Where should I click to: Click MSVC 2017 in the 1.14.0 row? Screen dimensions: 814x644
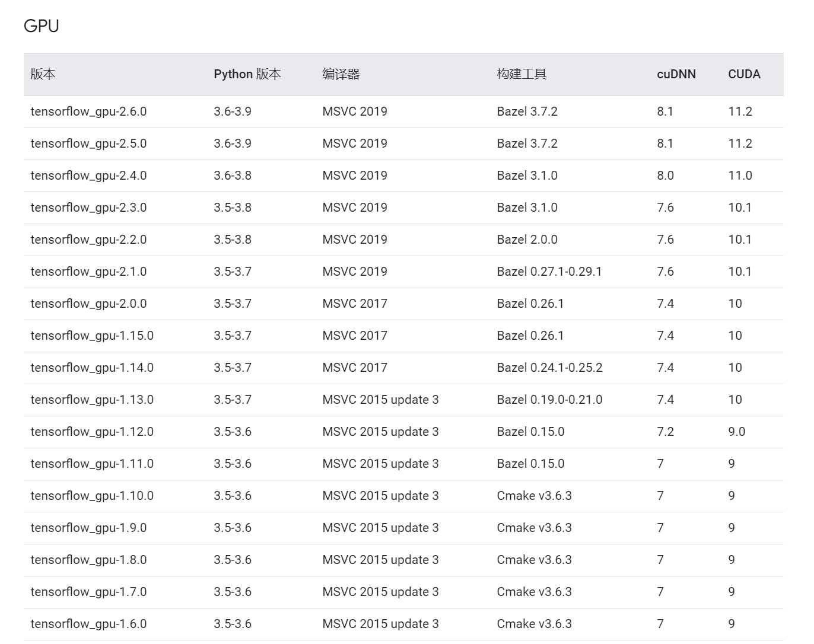355,368
